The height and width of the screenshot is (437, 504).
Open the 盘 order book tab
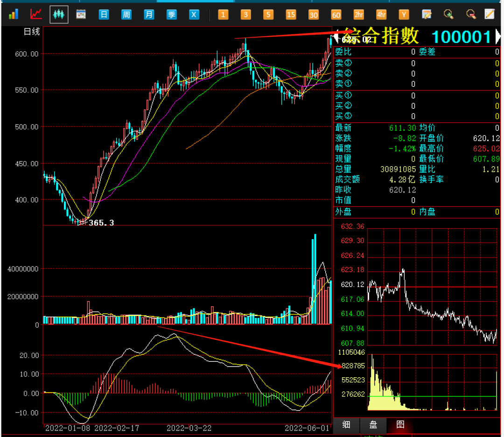tap(373, 424)
